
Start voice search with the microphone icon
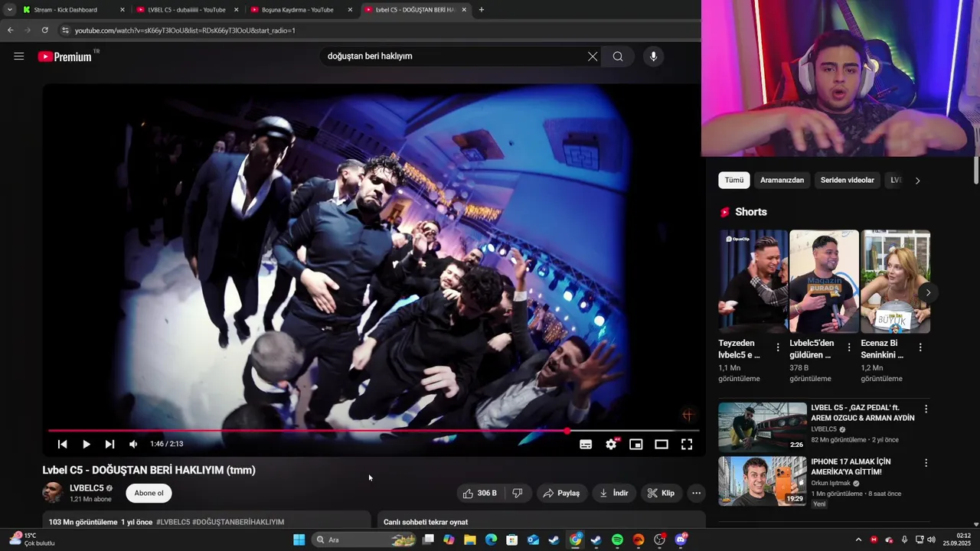[653, 56]
